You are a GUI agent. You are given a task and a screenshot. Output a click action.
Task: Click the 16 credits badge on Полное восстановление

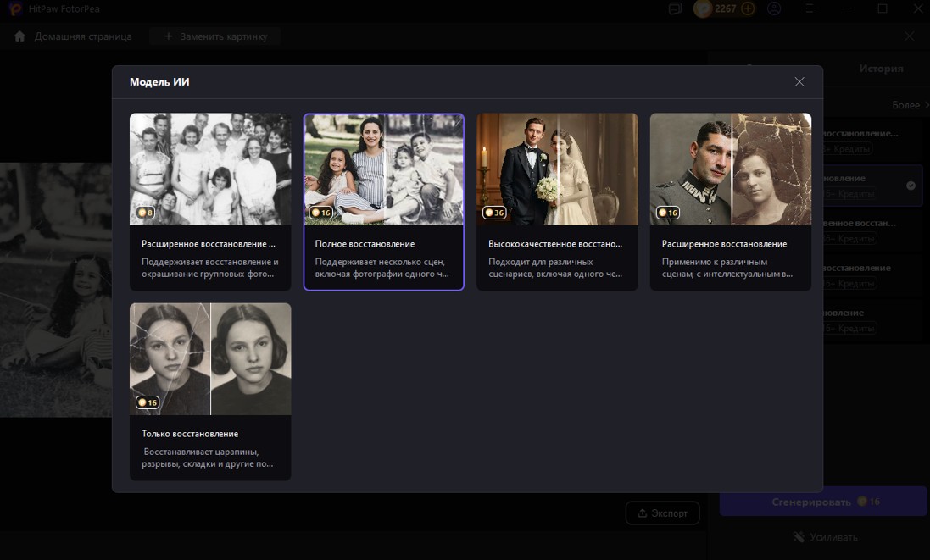coord(320,212)
